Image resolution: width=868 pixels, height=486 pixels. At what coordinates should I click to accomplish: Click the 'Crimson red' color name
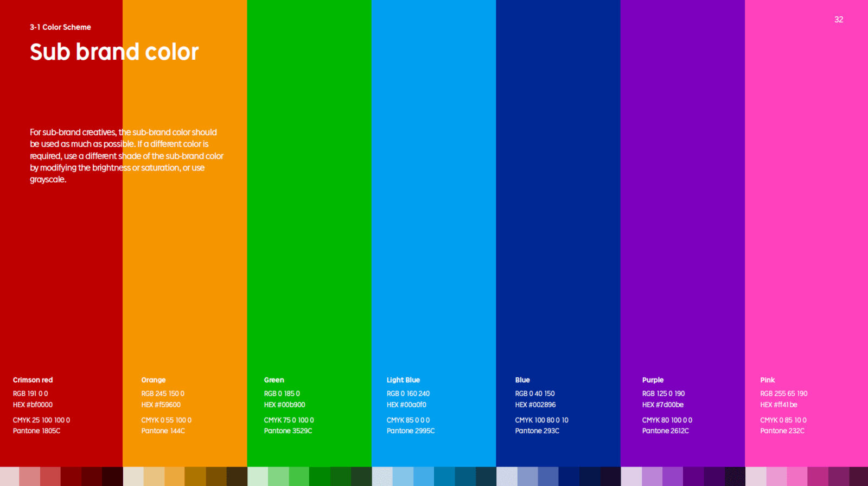(x=33, y=380)
